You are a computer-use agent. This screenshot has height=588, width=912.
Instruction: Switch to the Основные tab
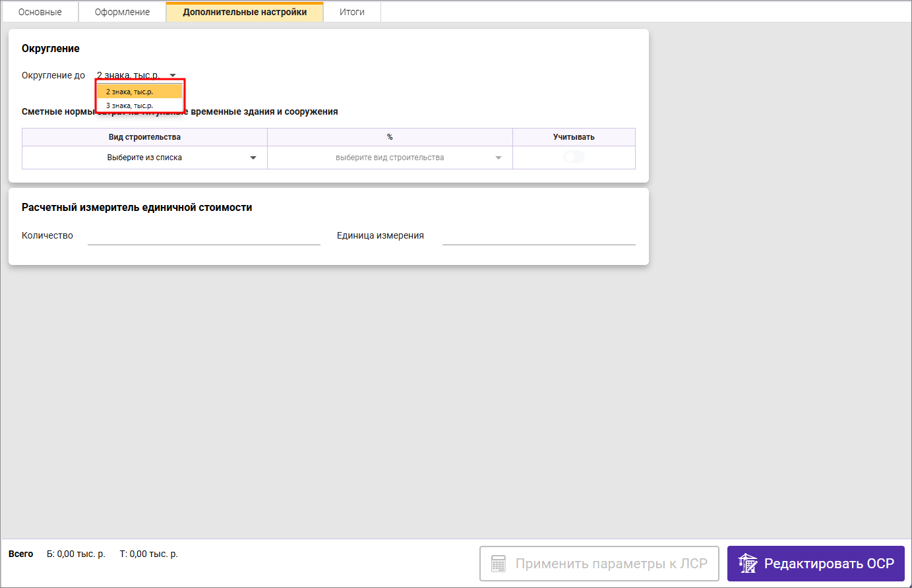(x=40, y=12)
